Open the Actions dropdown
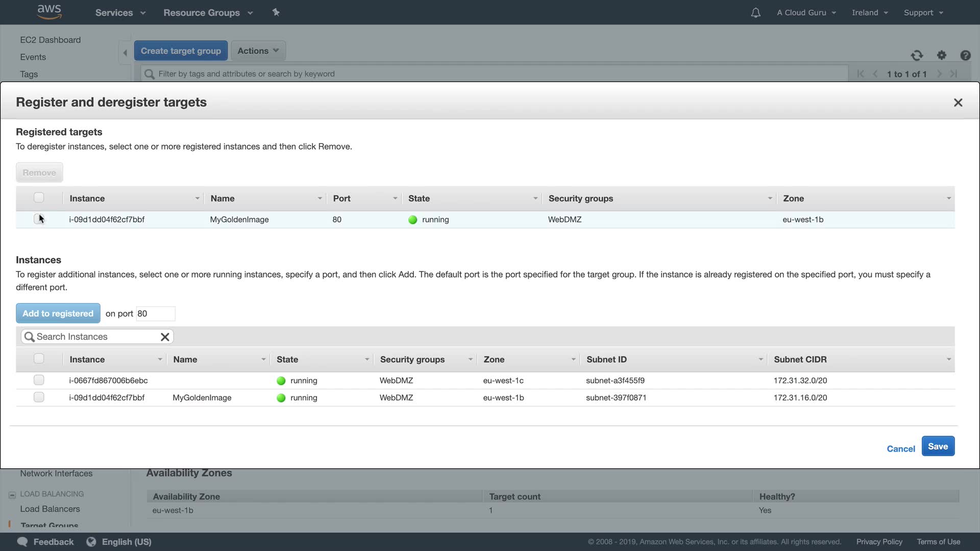 click(x=258, y=51)
